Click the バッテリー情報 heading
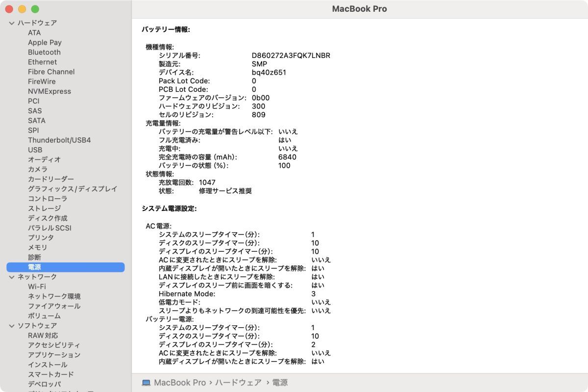Image resolution: width=588 pixels, height=392 pixels. (x=166, y=29)
